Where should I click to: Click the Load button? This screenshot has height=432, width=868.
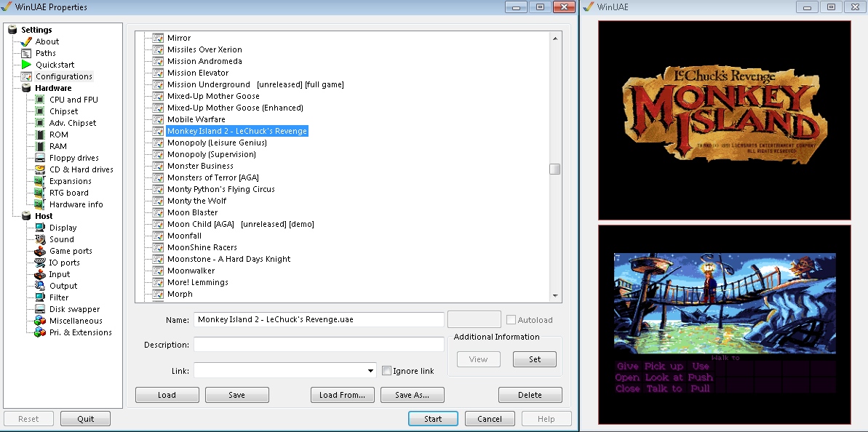click(x=167, y=395)
